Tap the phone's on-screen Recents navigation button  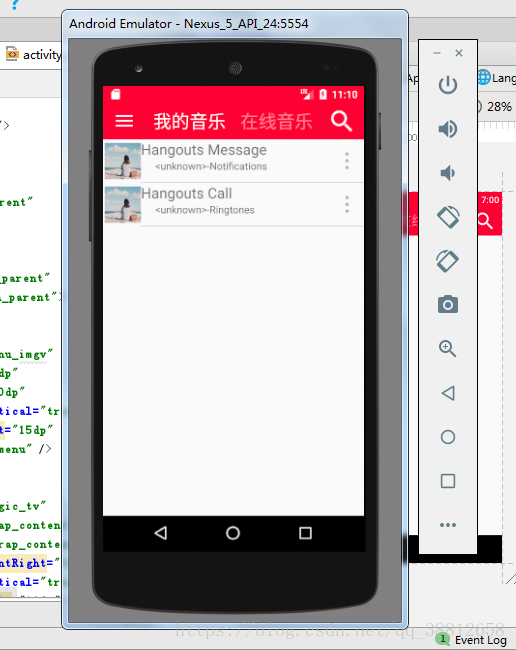coord(305,533)
